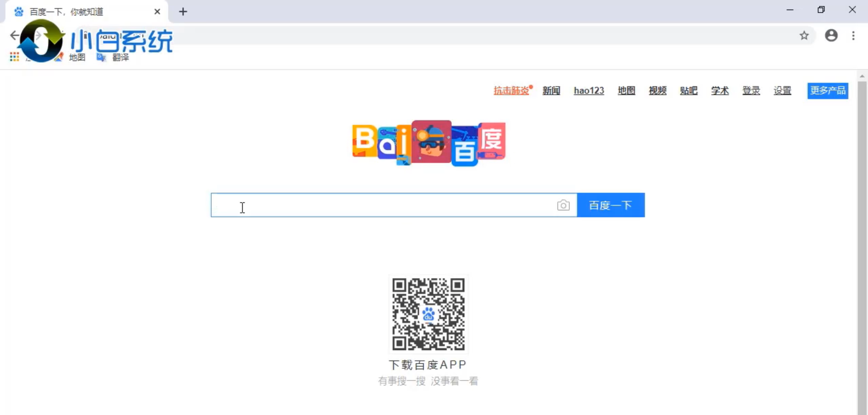
Task: Scan the Baidu APP QR code image
Action: [428, 314]
